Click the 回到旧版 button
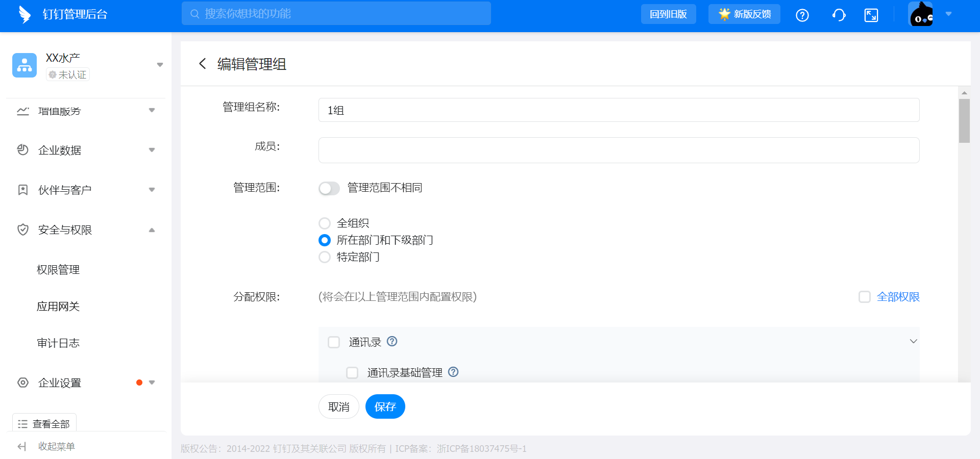Image resolution: width=980 pixels, height=459 pixels. coord(668,14)
